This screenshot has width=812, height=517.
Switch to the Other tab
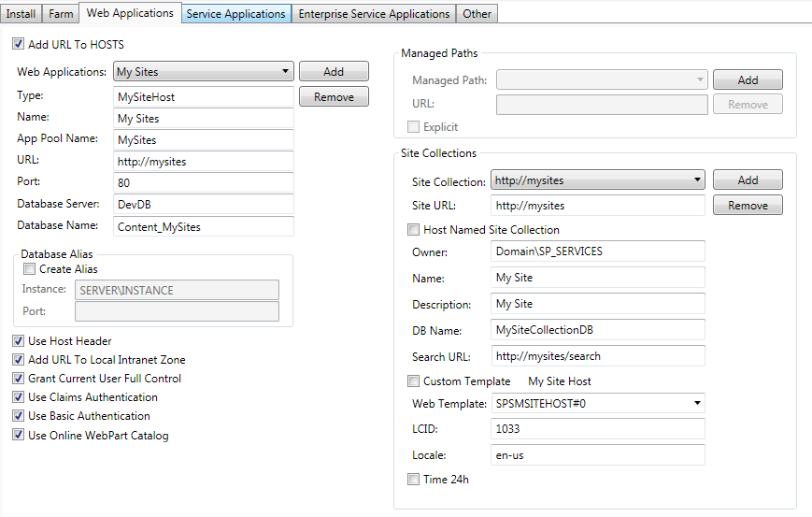click(477, 13)
